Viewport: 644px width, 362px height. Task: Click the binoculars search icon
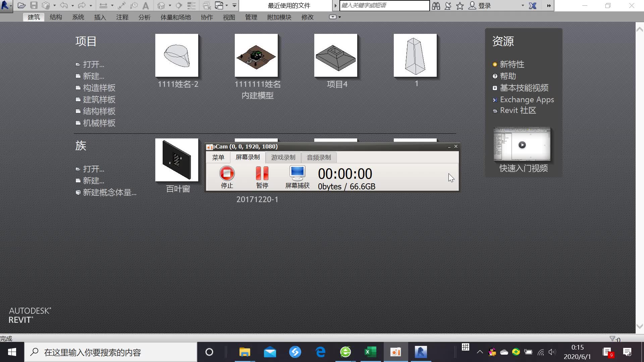[x=436, y=6]
